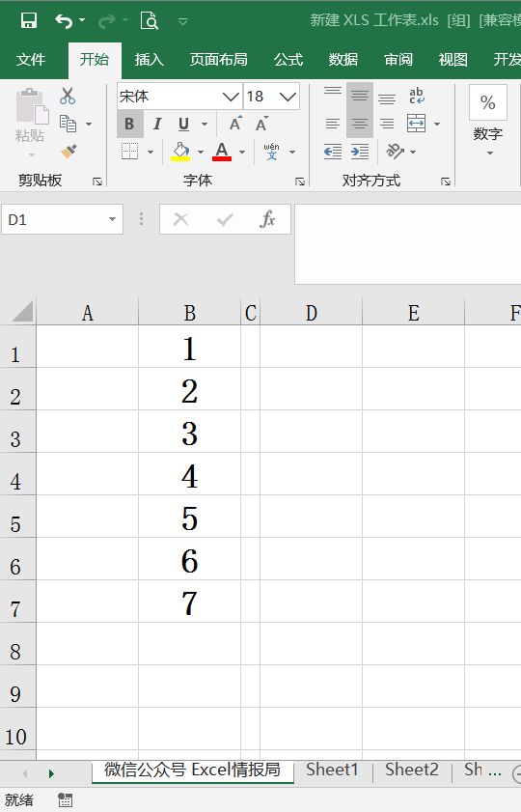Toggle Italic formatting
This screenshot has width=521, height=812.
(x=156, y=124)
